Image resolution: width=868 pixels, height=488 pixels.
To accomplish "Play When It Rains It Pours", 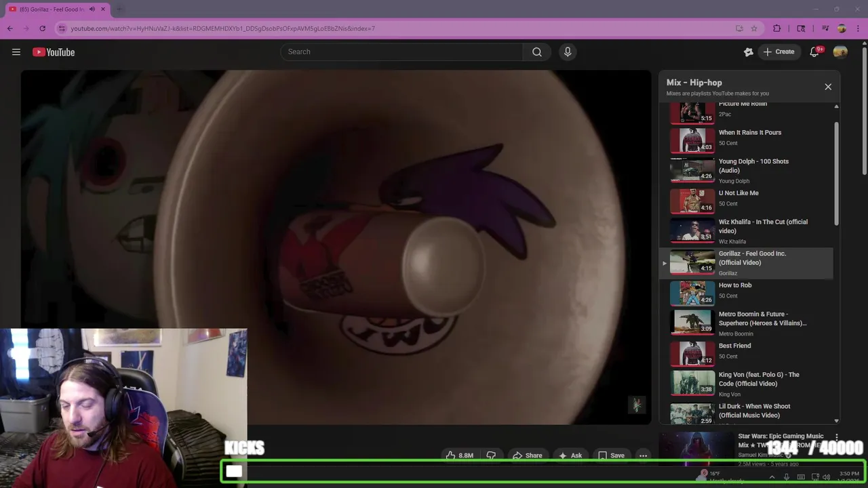I will coord(746,141).
